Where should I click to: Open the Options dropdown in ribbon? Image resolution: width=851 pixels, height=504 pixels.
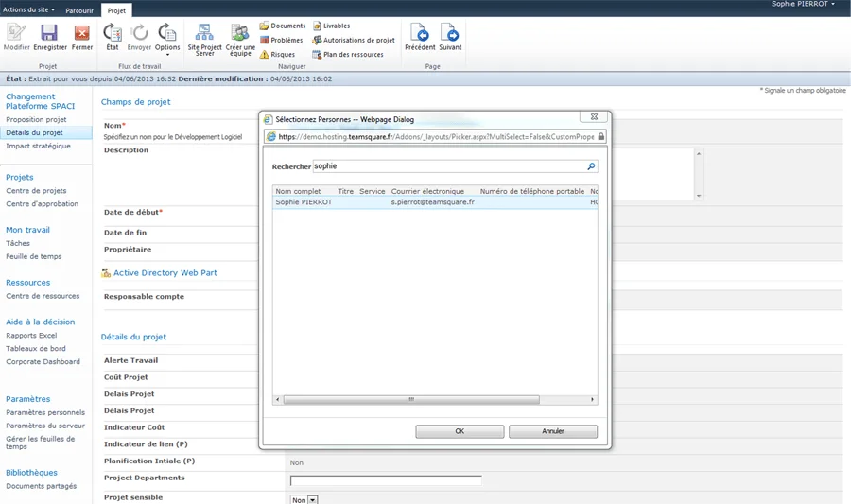point(167,40)
